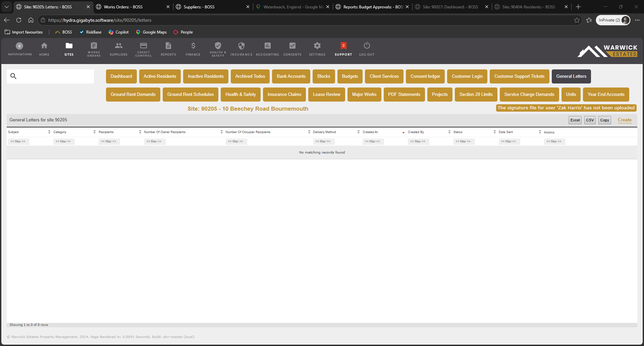Open Year End Accounts section
This screenshot has width=644, height=346.
click(606, 95)
